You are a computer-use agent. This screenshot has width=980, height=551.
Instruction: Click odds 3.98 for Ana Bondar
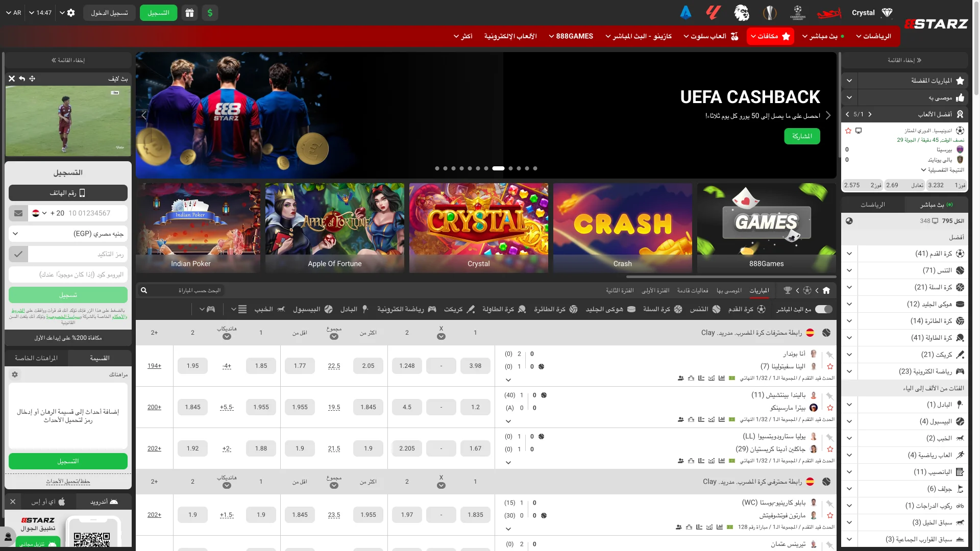475,366
